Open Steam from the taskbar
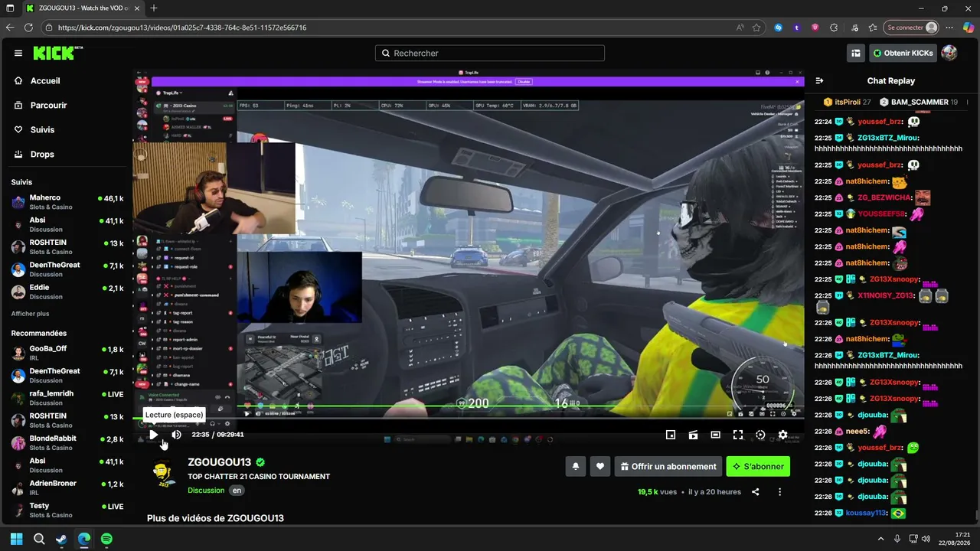Screen dimensions: 980x551 tap(61, 539)
